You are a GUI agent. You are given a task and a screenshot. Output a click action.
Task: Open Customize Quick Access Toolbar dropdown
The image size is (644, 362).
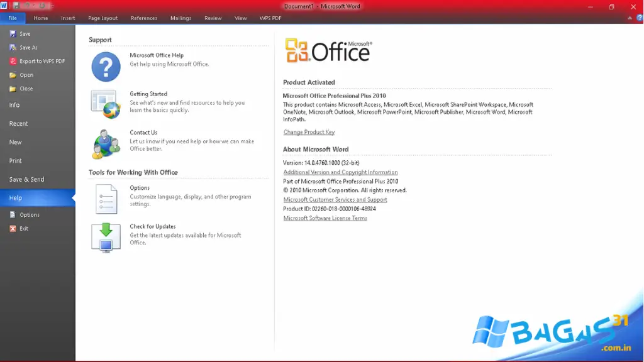[x=52, y=6]
